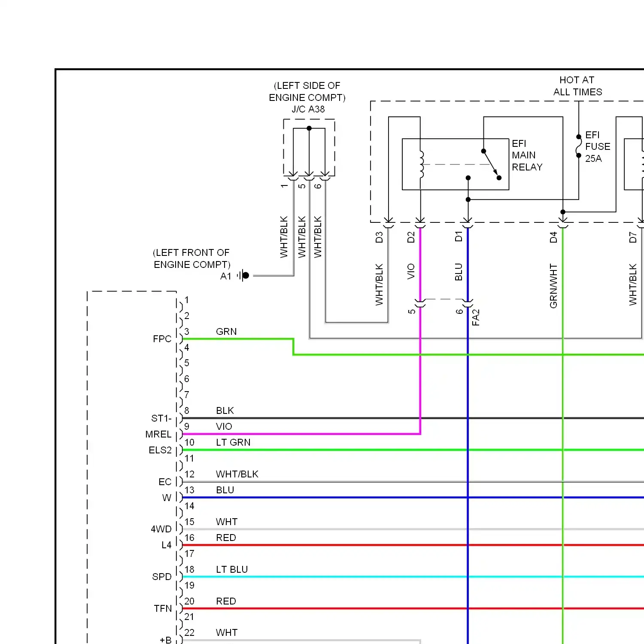Select the "BLK" wire label at pin 8
644x644 pixels.
pos(225,410)
